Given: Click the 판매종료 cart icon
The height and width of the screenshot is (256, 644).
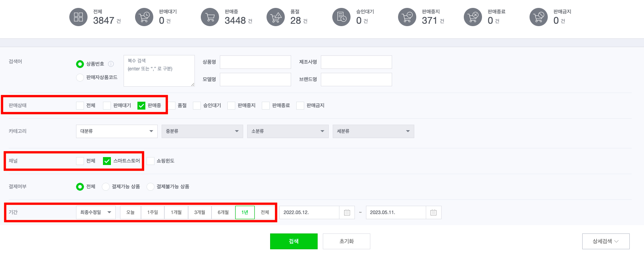Looking at the screenshot, I should [473, 17].
